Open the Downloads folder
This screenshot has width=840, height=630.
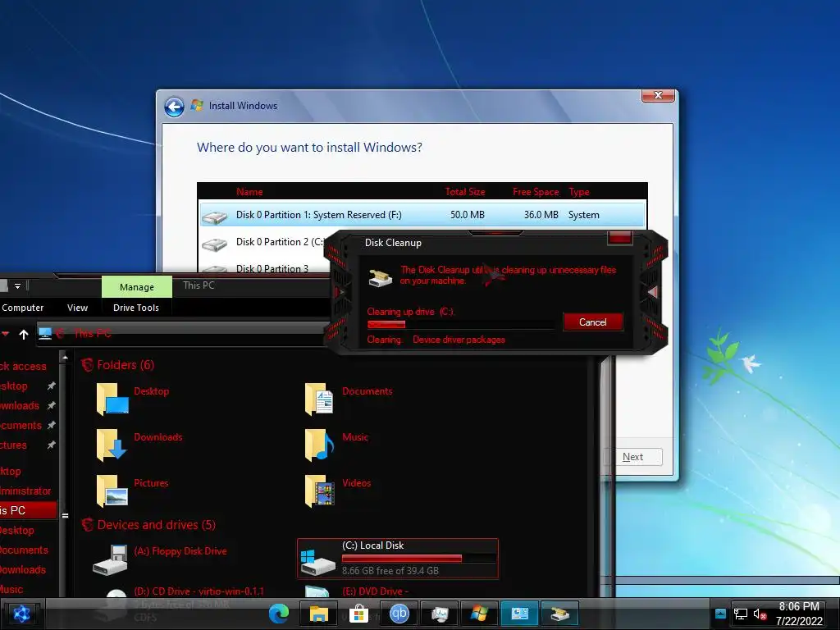[x=139, y=445]
